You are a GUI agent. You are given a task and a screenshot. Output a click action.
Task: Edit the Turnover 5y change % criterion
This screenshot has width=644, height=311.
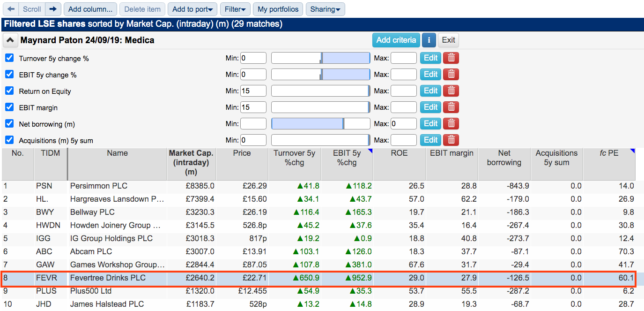coord(430,58)
